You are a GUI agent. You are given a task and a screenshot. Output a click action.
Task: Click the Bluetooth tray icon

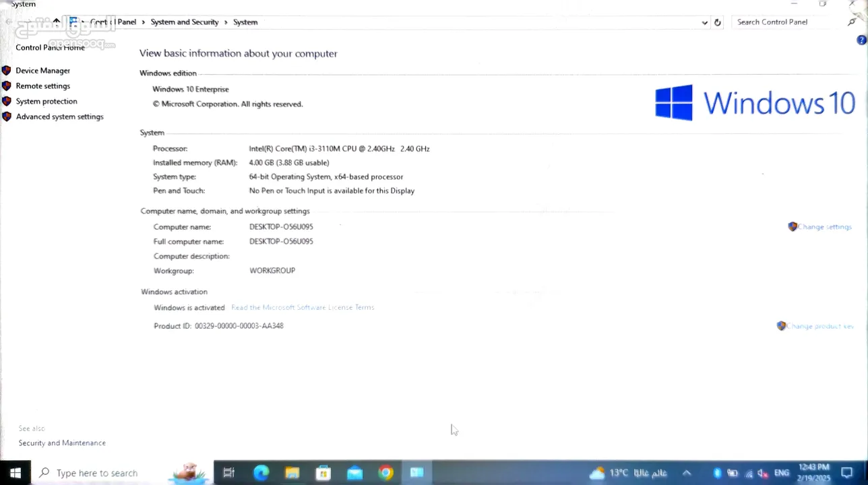coord(717,473)
